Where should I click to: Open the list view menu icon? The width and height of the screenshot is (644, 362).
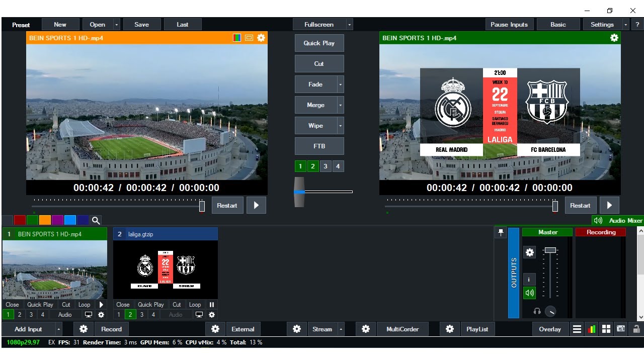coord(577,329)
